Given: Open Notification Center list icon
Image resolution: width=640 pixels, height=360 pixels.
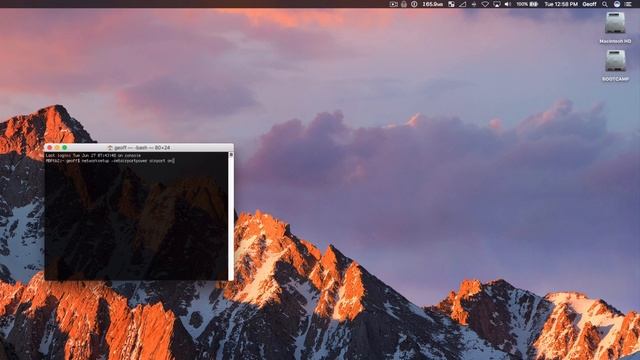Looking at the screenshot, I should tap(628, 4).
